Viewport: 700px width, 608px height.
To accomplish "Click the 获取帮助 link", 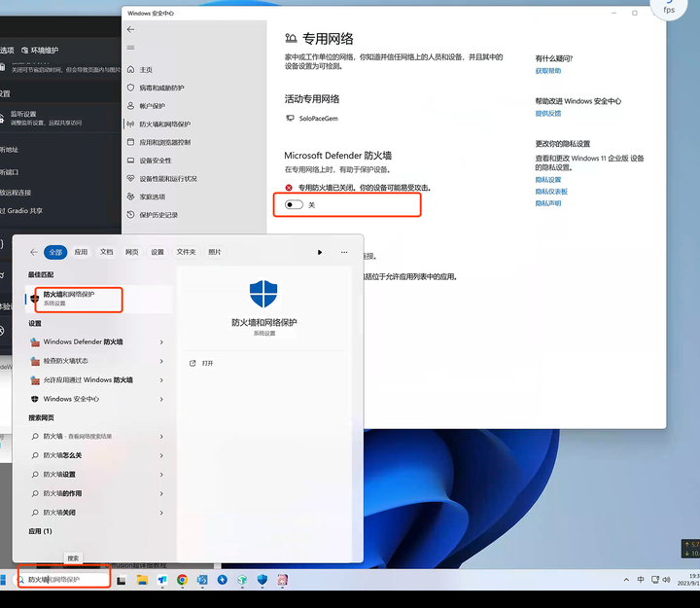I will pos(548,71).
